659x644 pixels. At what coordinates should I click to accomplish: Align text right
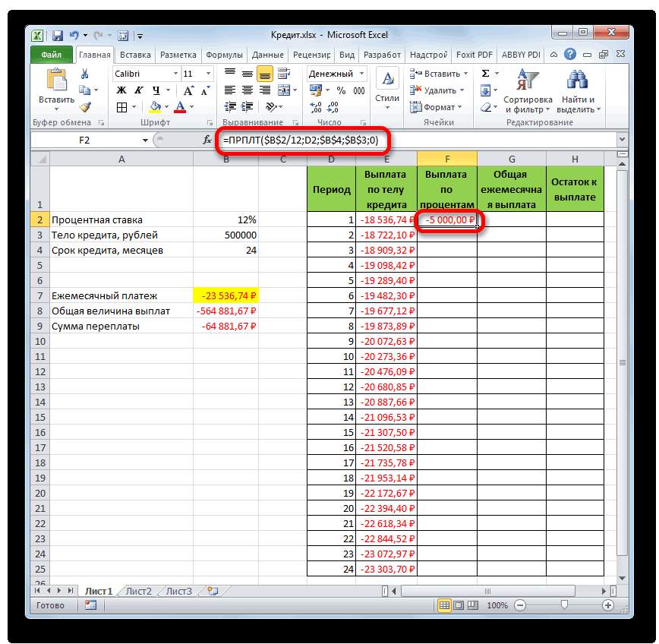[x=265, y=90]
